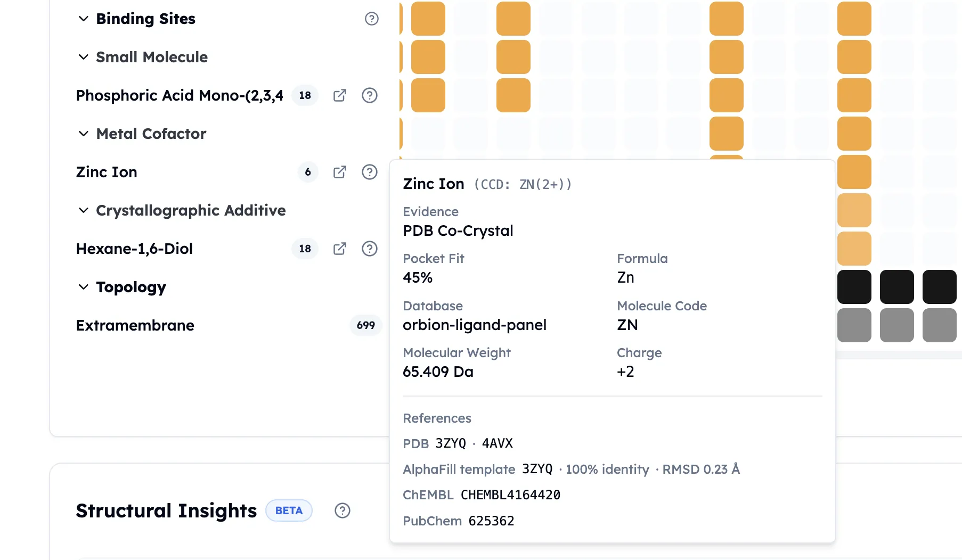Collapse the Topology section
Image resolution: width=962 pixels, height=560 pixels.
tap(84, 287)
